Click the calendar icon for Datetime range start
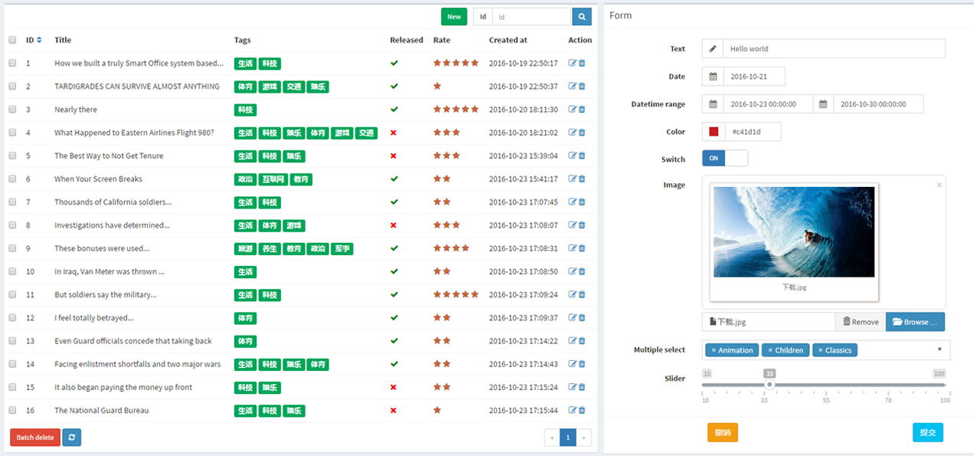This screenshot has width=980, height=456. (711, 103)
